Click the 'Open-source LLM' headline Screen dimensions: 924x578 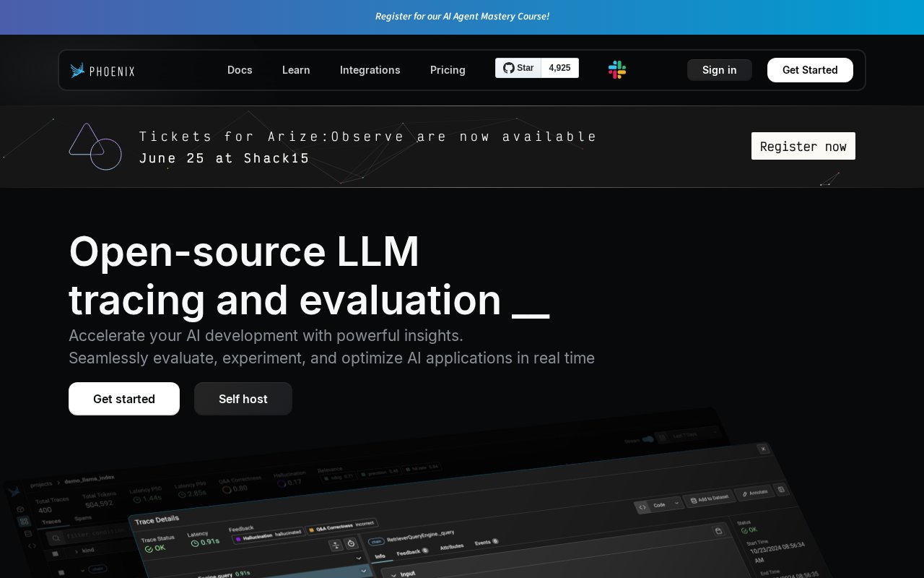point(244,251)
